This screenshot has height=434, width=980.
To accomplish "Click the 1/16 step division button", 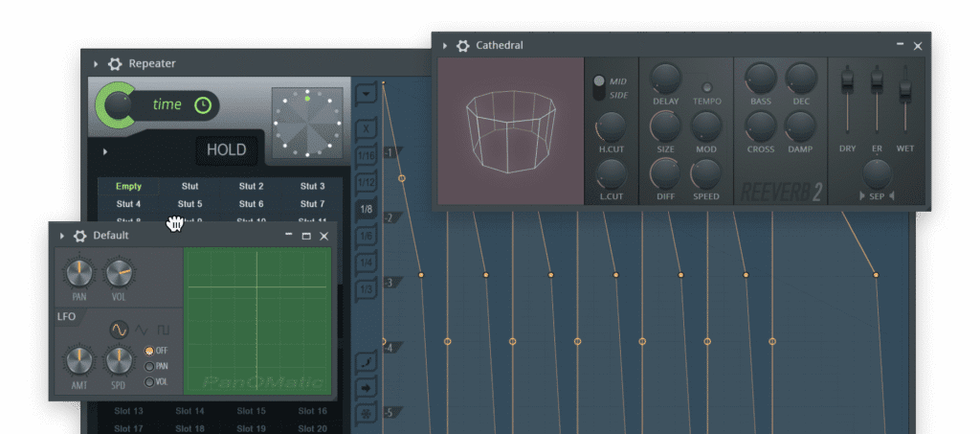I will click(x=367, y=155).
